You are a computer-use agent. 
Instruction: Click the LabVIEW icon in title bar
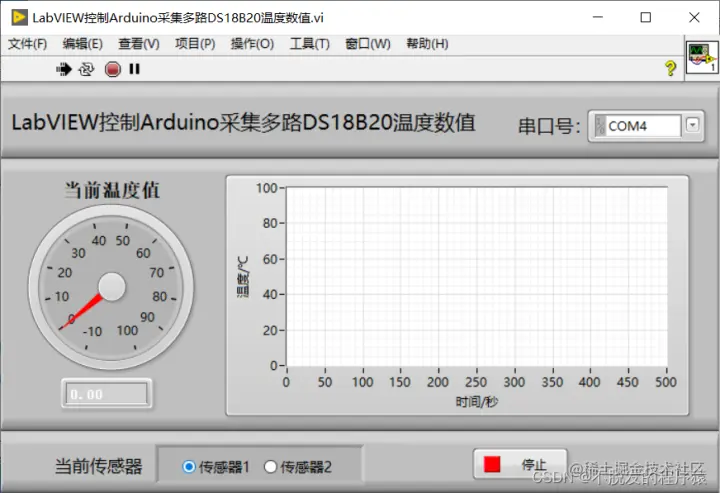(19, 17)
